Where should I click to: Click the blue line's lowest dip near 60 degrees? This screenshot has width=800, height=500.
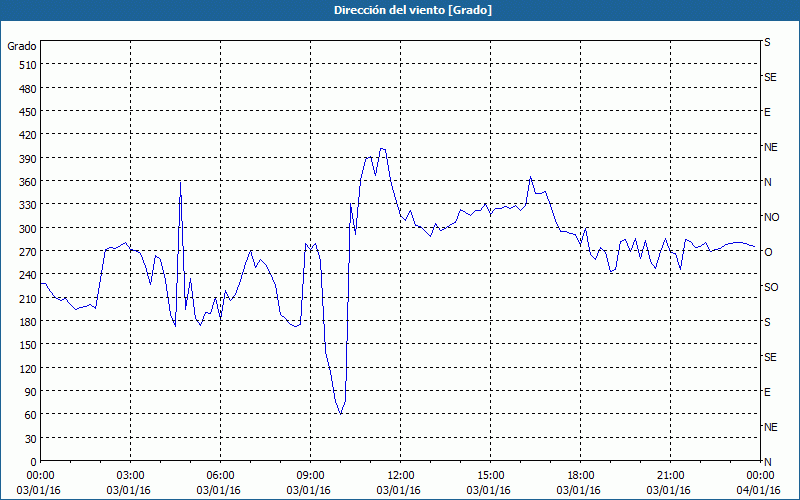340,414
